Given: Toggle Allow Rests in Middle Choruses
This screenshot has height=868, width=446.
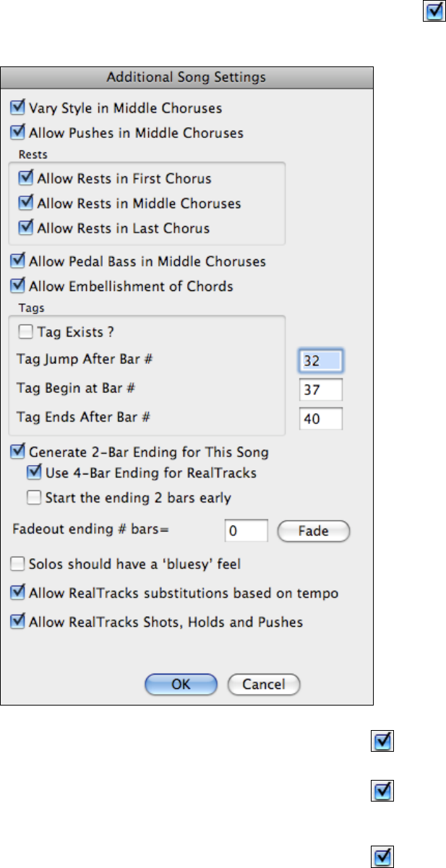Looking at the screenshot, I should [27, 203].
